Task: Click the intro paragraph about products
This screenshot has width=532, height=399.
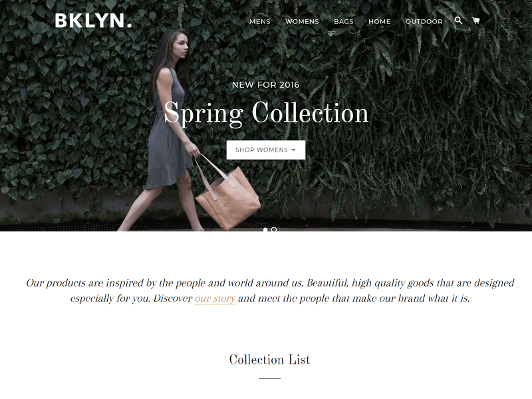Action: [x=270, y=291]
